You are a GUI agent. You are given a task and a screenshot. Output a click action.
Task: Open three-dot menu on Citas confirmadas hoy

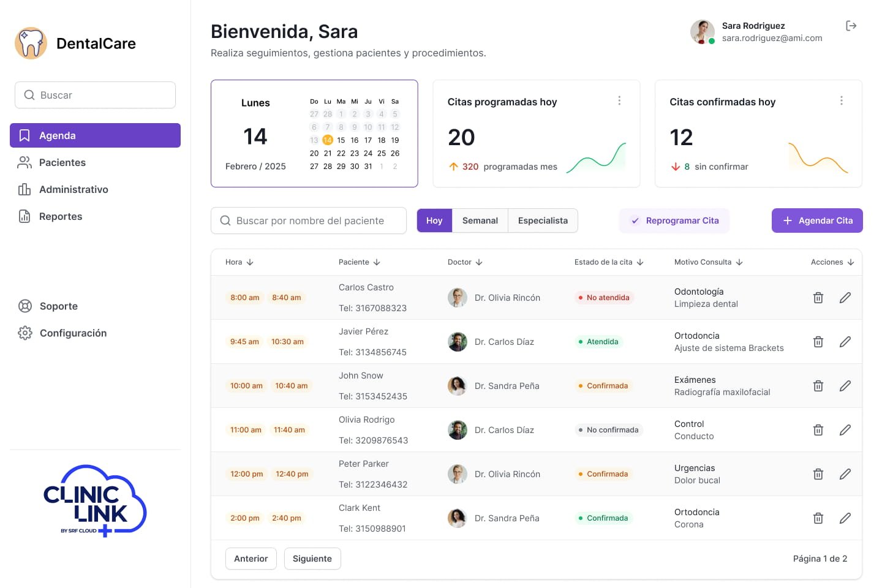tap(841, 100)
